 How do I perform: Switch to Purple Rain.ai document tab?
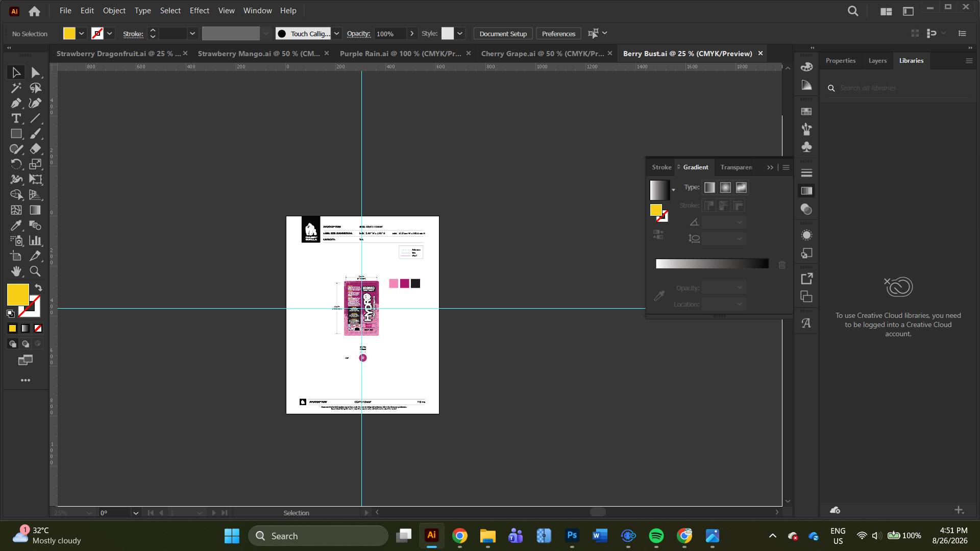tap(400, 54)
